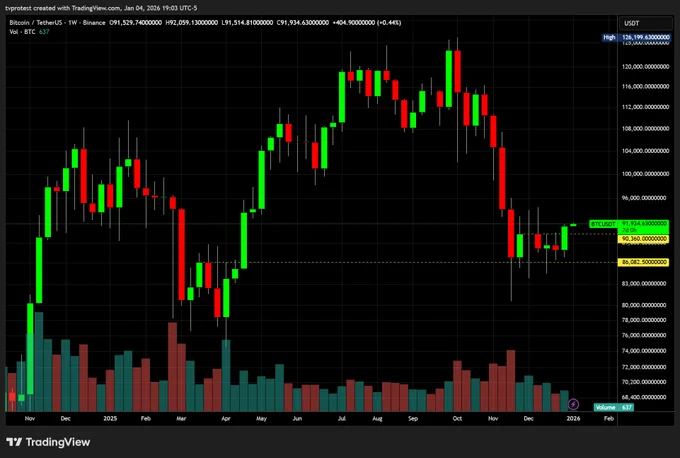Screen dimensions: 680x458
Task: Select the Vol · BTC indicator legend
Action: 23,32
